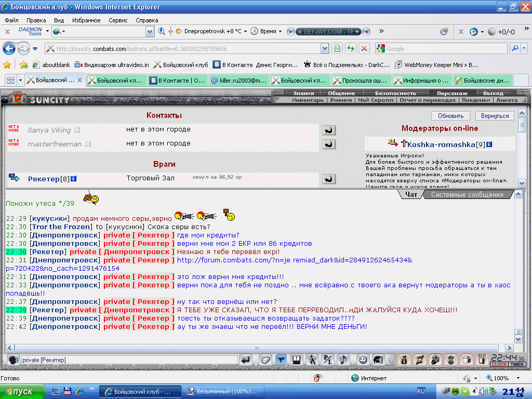Click the Google search box
532x399 pixels.
pos(441,48)
